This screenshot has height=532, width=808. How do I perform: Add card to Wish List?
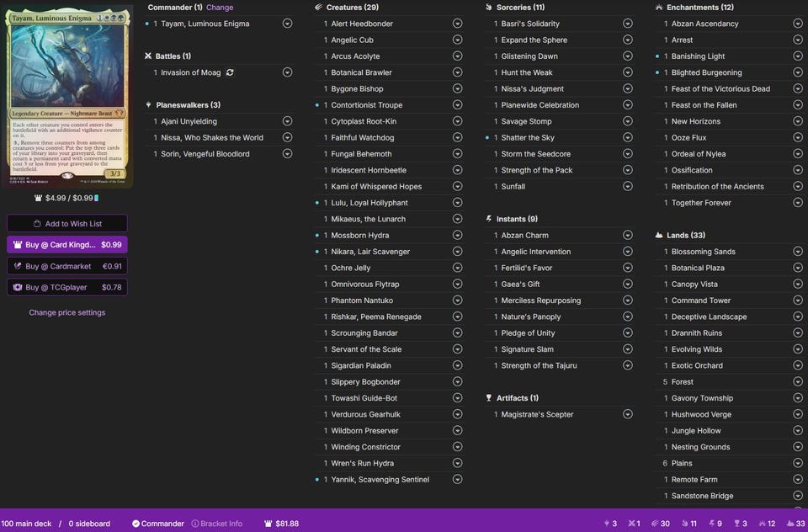point(67,223)
